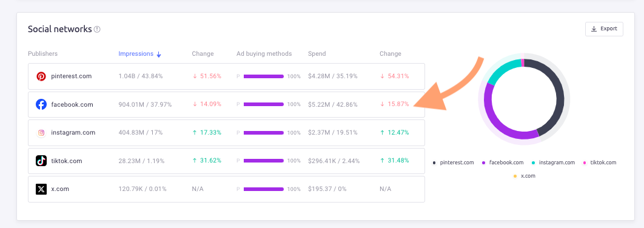Click the download icon in the Export button

[594, 29]
